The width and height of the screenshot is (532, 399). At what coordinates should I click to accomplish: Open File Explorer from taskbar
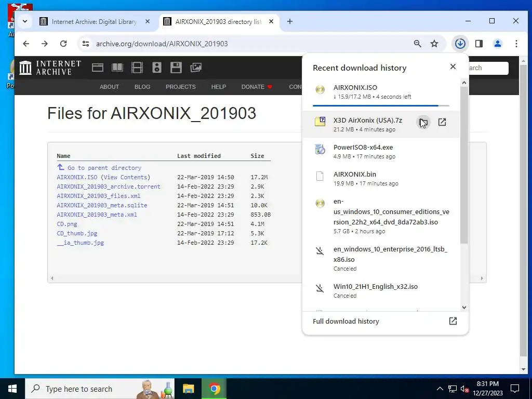click(x=188, y=389)
